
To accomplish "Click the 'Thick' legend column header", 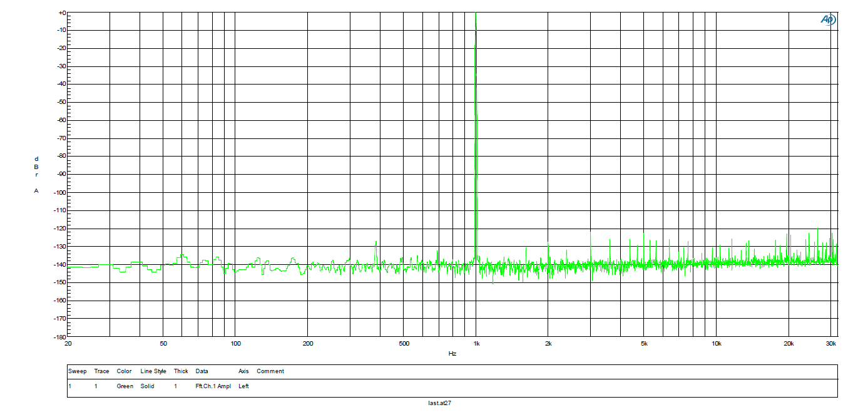I will tap(181, 371).
